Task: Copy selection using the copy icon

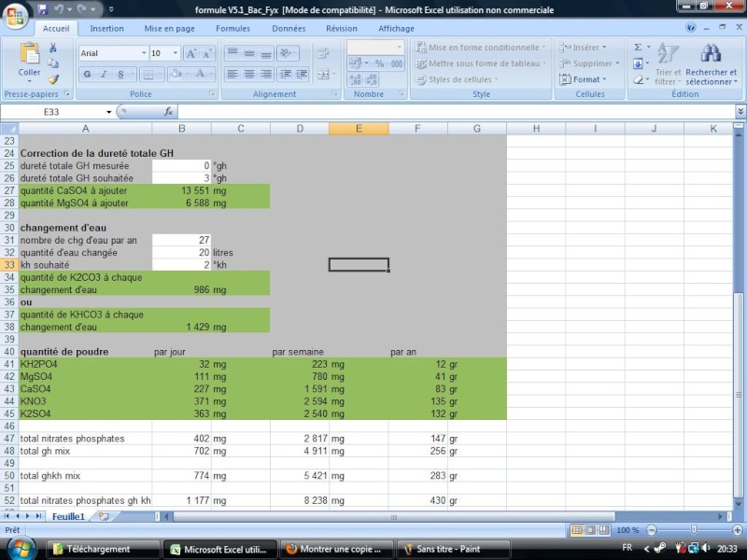Action: [53, 63]
